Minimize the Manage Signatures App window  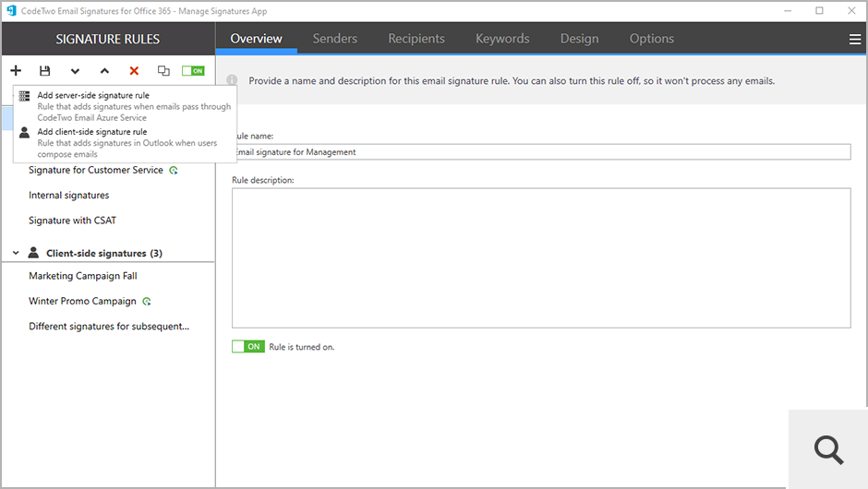[788, 11]
